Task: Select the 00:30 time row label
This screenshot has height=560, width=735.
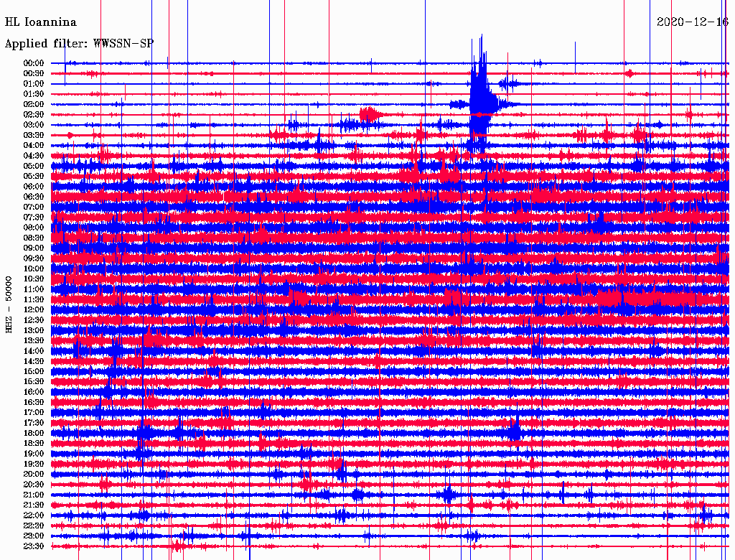Action: pos(34,74)
